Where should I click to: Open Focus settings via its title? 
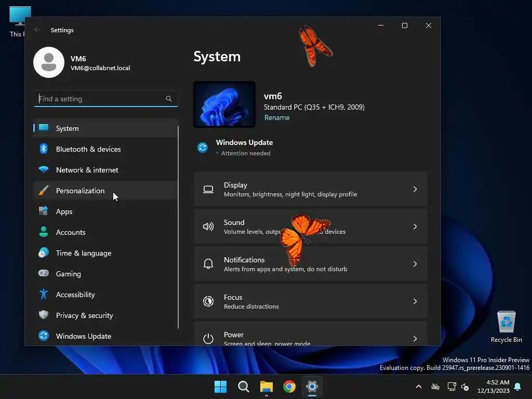tap(233, 297)
